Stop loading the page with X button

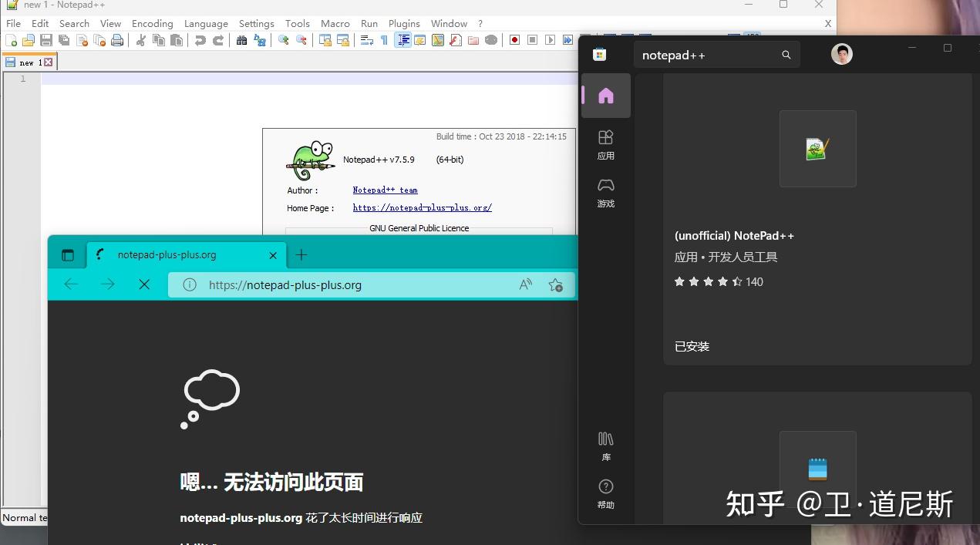coord(143,284)
